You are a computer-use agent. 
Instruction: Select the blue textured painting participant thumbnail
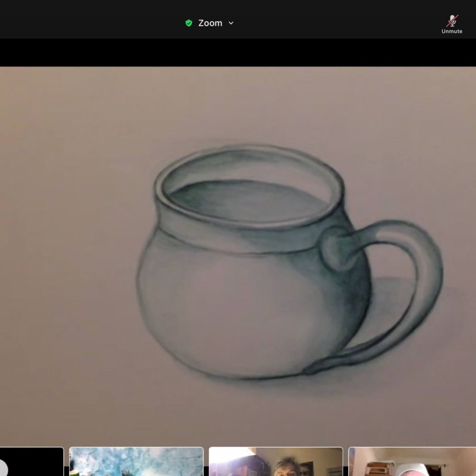[x=136, y=461]
